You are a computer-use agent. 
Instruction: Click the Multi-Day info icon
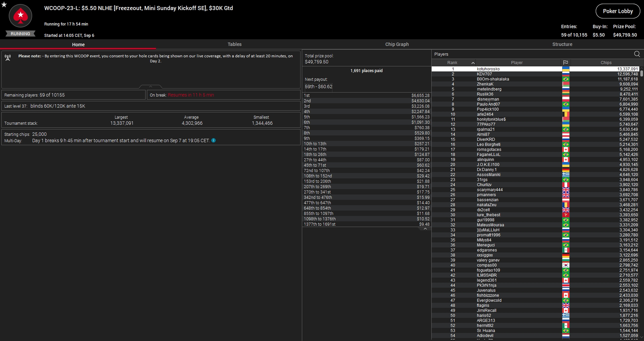[x=214, y=140]
